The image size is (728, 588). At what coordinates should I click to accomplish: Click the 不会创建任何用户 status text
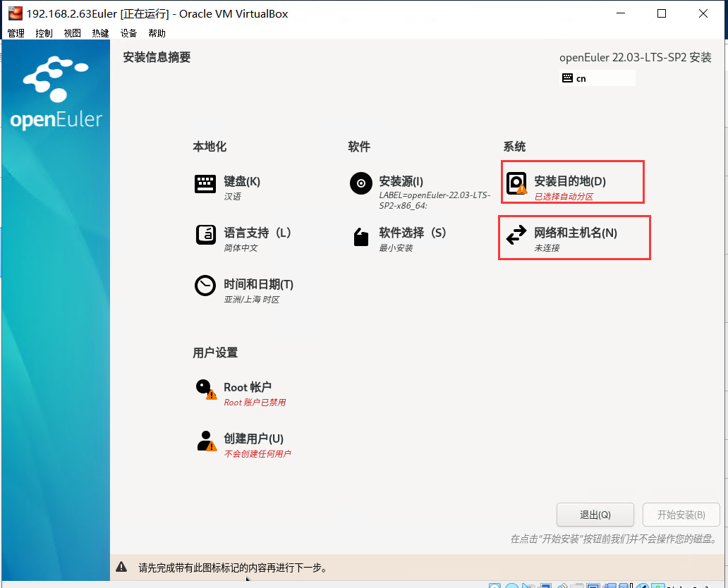tap(257, 454)
